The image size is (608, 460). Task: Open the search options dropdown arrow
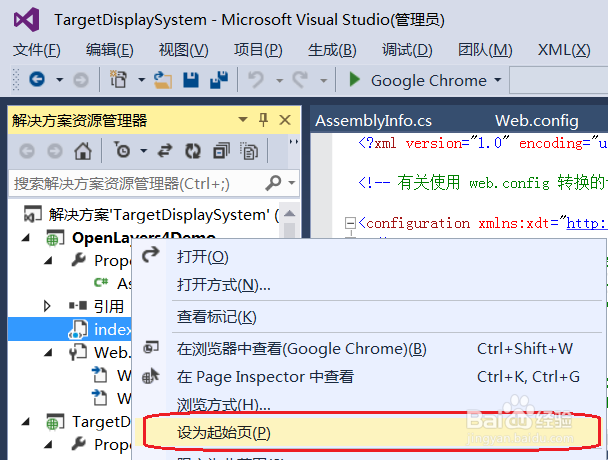292,182
